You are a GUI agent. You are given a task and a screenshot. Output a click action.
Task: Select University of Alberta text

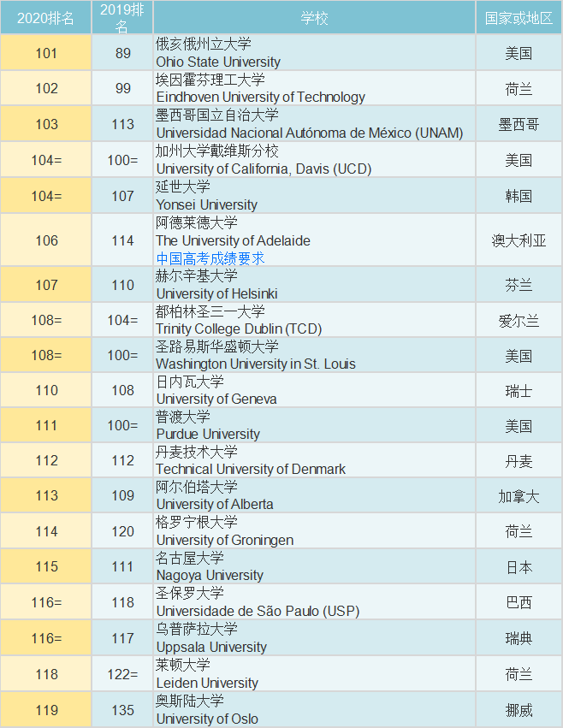tap(215, 504)
